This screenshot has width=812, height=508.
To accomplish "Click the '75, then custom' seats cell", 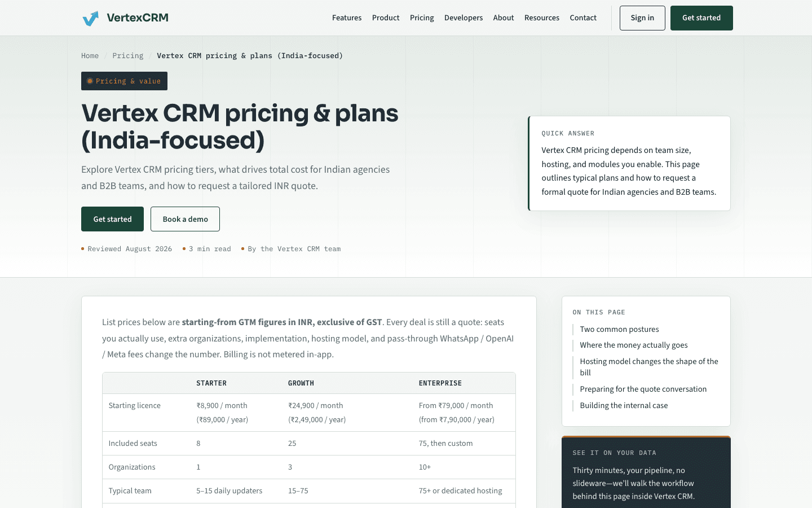I will tap(445, 443).
